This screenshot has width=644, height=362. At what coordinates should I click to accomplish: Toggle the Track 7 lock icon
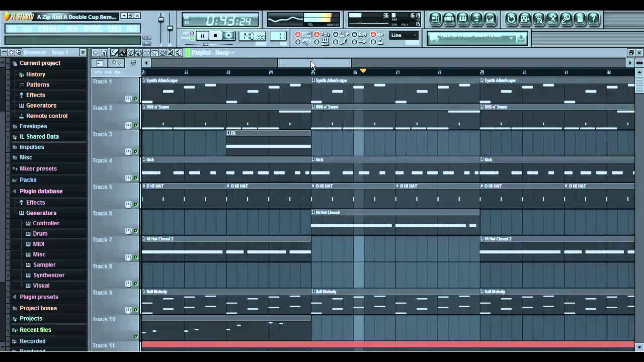point(128,257)
